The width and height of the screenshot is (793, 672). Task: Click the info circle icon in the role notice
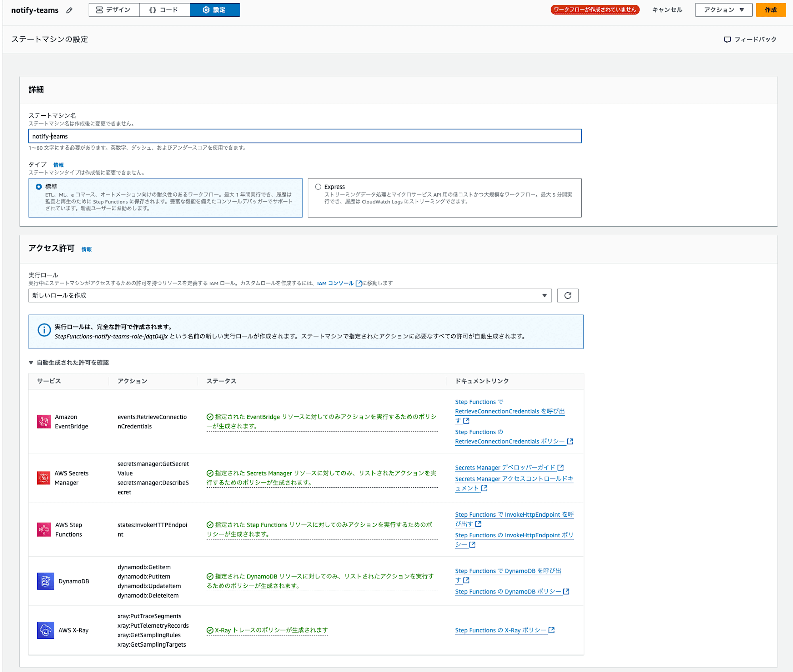[44, 330]
